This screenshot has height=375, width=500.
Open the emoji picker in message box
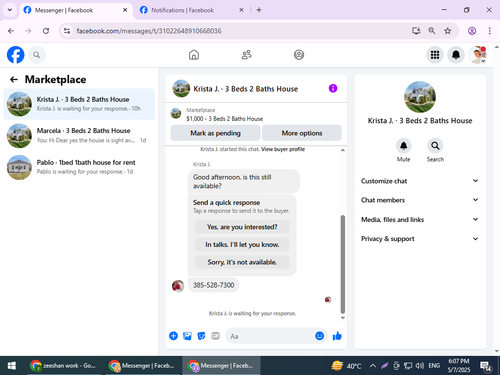tap(319, 336)
